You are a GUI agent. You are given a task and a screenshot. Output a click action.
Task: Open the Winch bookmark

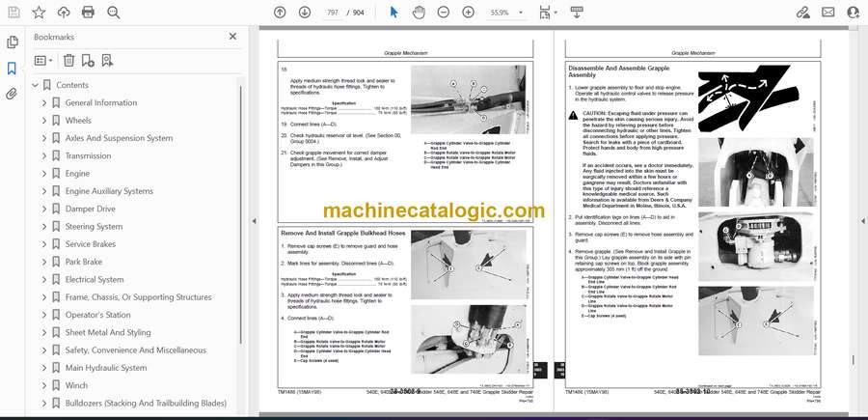pyautogui.click(x=76, y=385)
